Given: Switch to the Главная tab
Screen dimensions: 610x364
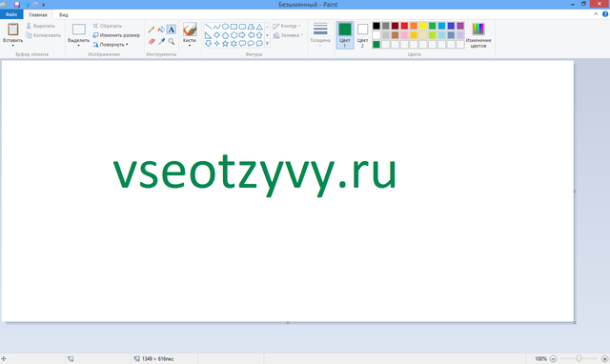Looking at the screenshot, I should (38, 15).
